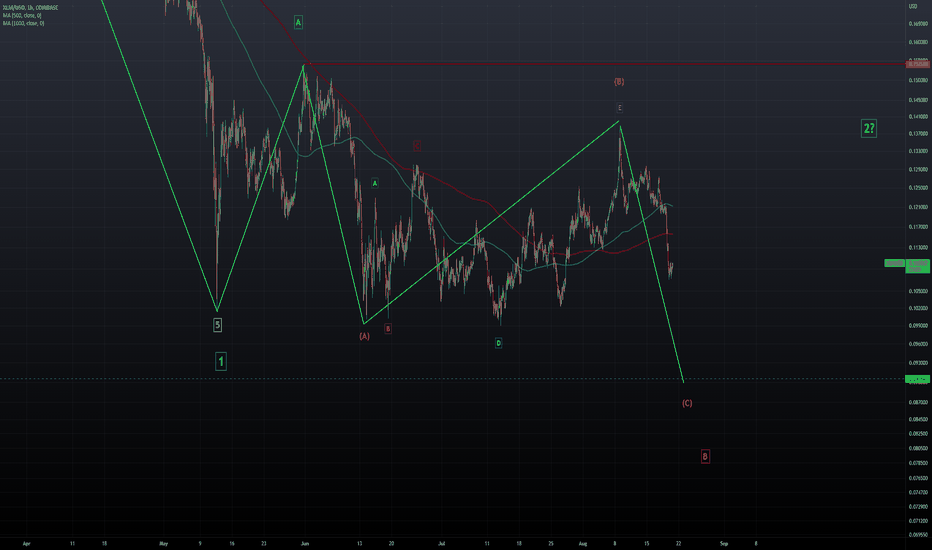The height and width of the screenshot is (550, 932).
Task: Select the green boxed "2?" label
Action: [x=869, y=128]
